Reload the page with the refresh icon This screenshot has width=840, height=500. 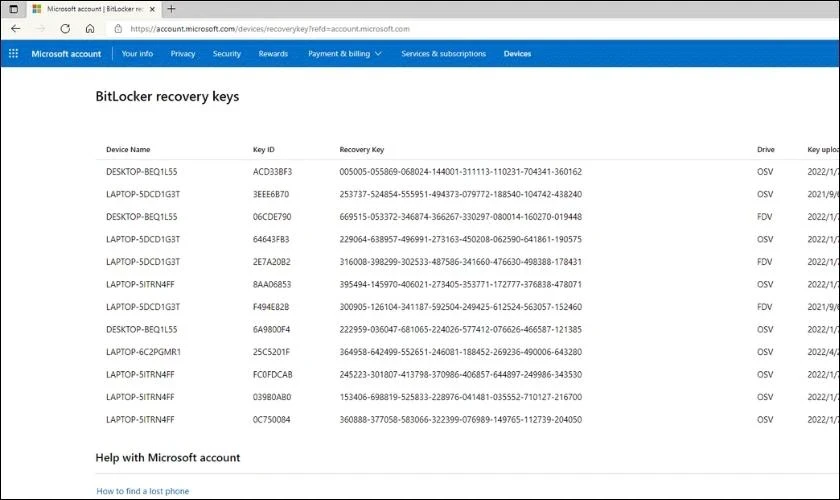[x=65, y=29]
